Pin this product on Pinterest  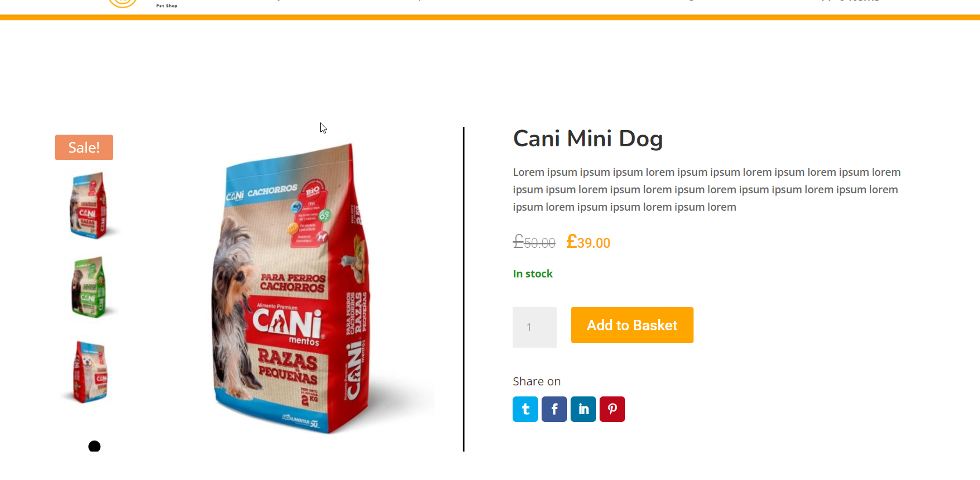point(612,409)
